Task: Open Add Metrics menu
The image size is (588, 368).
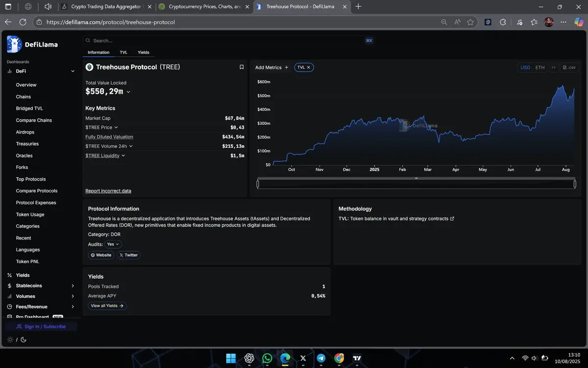Action: [x=271, y=67]
